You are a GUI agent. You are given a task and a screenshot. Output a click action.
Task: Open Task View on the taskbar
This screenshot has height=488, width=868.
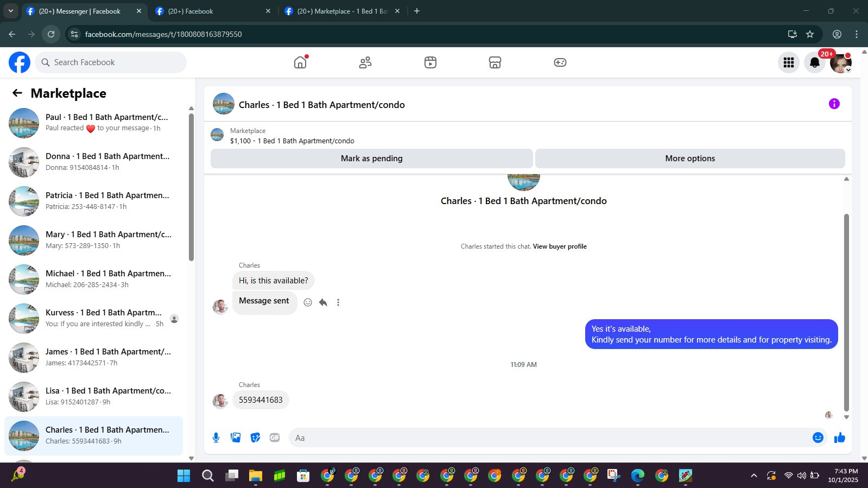point(232,476)
